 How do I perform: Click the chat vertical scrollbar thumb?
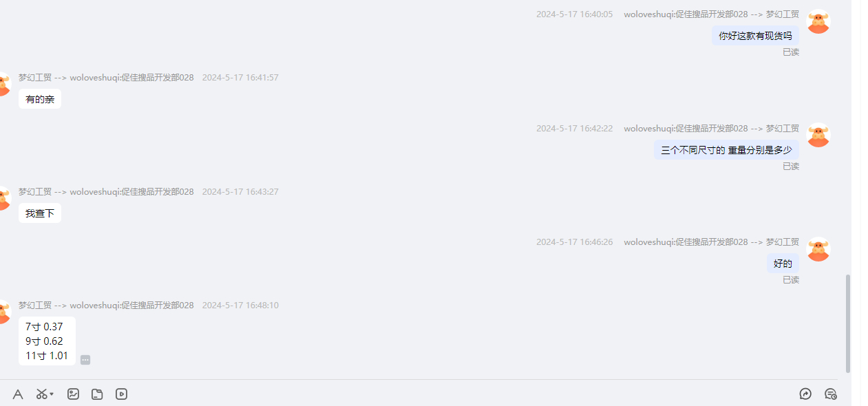point(848,323)
